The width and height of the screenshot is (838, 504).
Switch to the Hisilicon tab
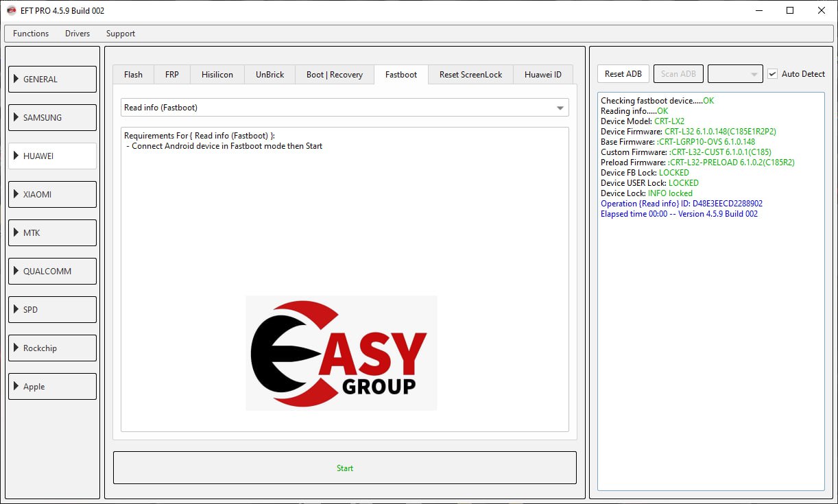(217, 75)
